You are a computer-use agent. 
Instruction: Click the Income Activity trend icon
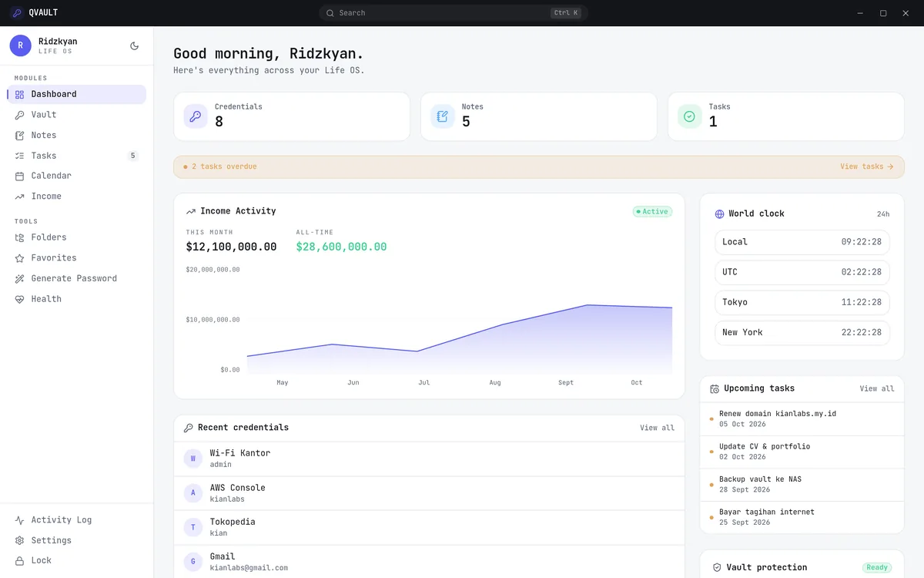point(191,211)
